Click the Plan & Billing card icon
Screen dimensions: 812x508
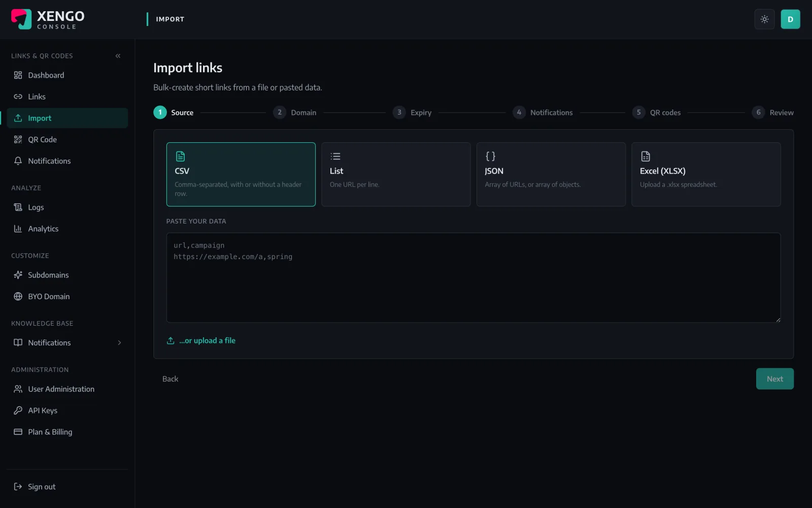point(18,432)
